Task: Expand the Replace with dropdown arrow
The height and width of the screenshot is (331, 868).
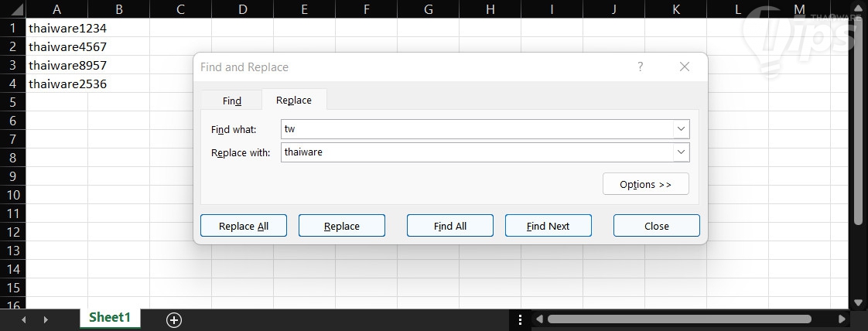Action: pos(681,152)
